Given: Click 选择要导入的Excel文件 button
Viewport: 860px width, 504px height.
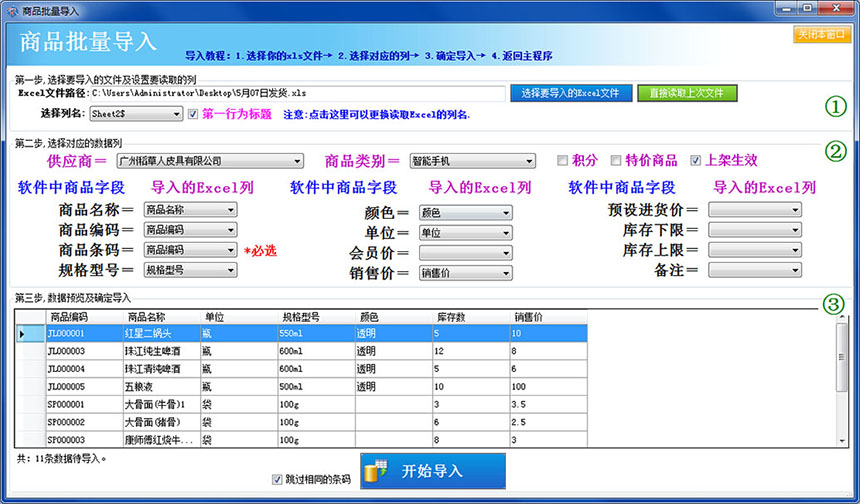Looking at the screenshot, I should 570,93.
